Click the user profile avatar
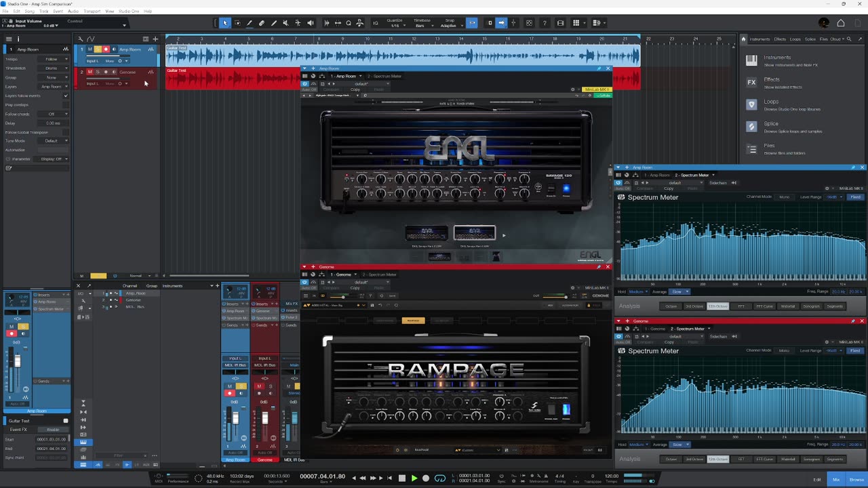 pos(824,23)
